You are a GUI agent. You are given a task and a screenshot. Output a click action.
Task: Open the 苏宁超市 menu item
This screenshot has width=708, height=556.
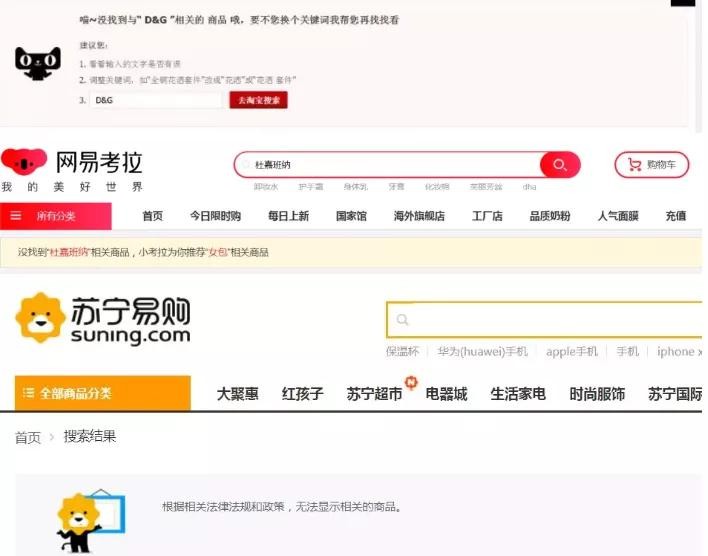click(374, 394)
